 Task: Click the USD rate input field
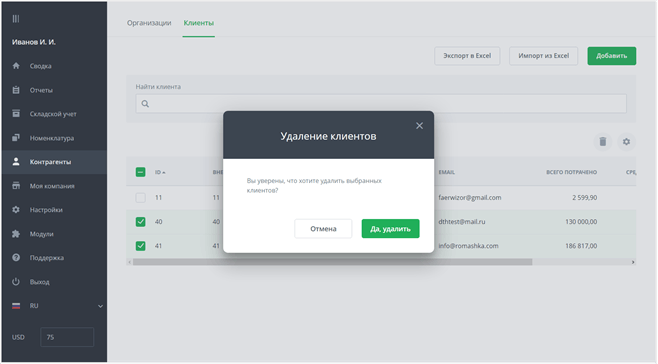pos(67,337)
